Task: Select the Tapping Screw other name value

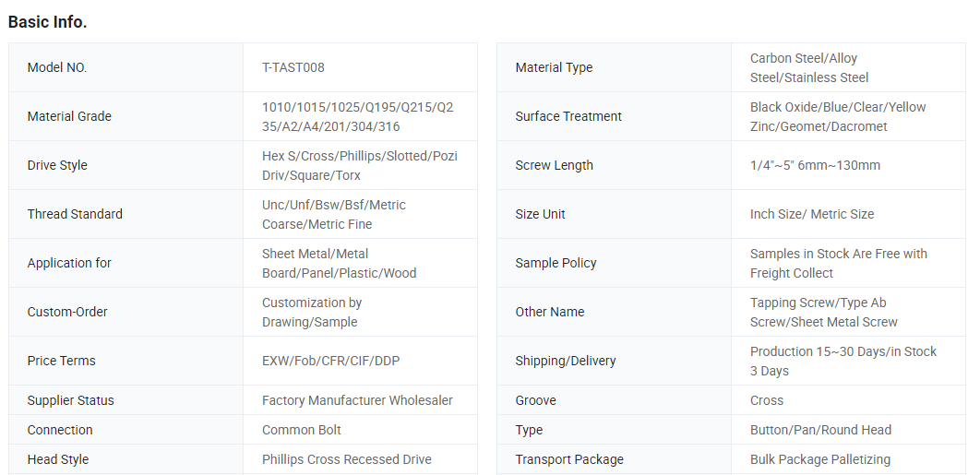Action: coord(823,312)
